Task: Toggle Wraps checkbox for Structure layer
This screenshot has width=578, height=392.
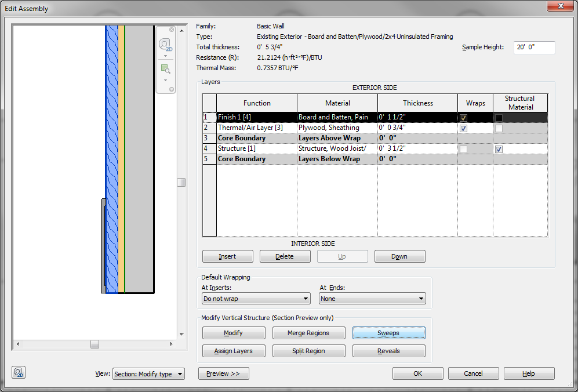Action: click(x=463, y=150)
